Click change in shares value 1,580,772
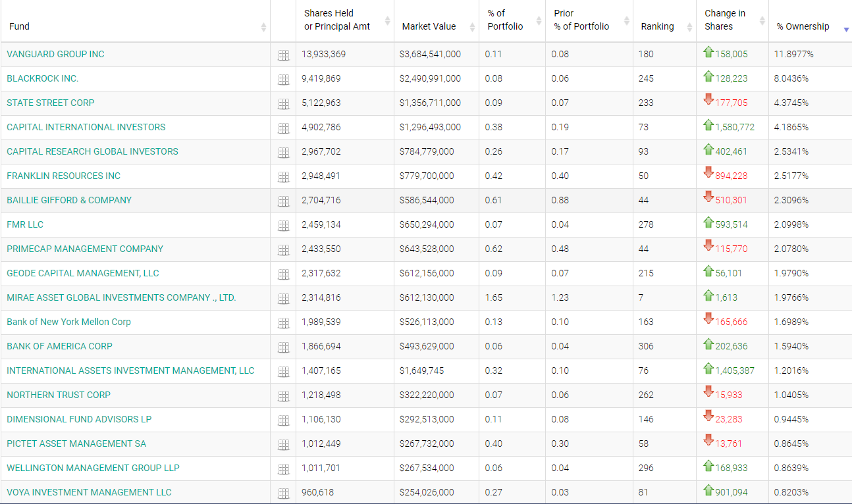Viewport: 852px width, 504px height. 735,127
